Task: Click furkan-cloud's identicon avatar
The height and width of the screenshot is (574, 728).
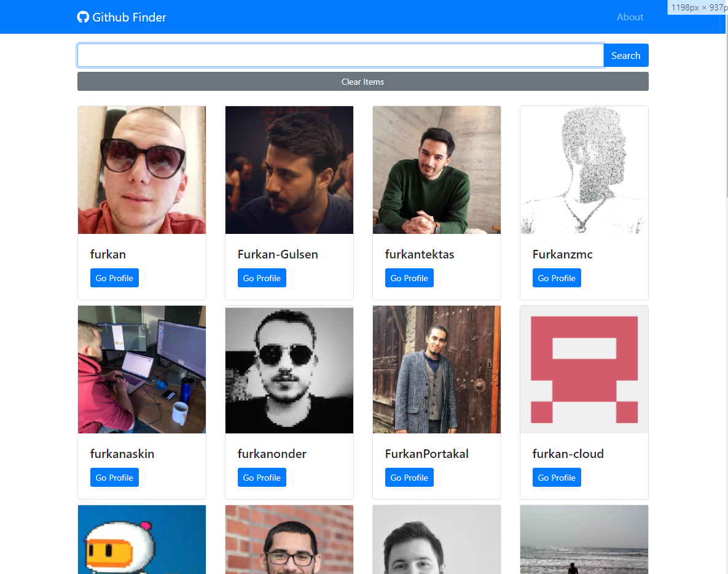Action: (x=584, y=369)
